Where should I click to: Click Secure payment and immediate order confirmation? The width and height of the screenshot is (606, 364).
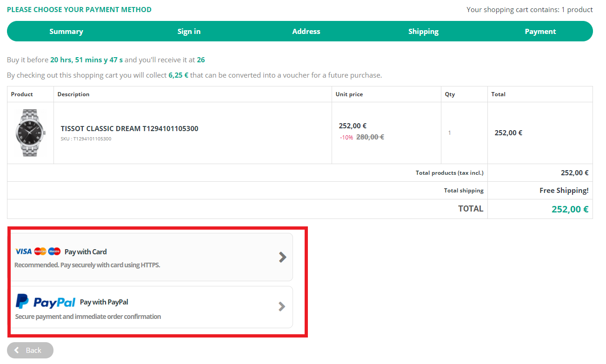[88, 317]
